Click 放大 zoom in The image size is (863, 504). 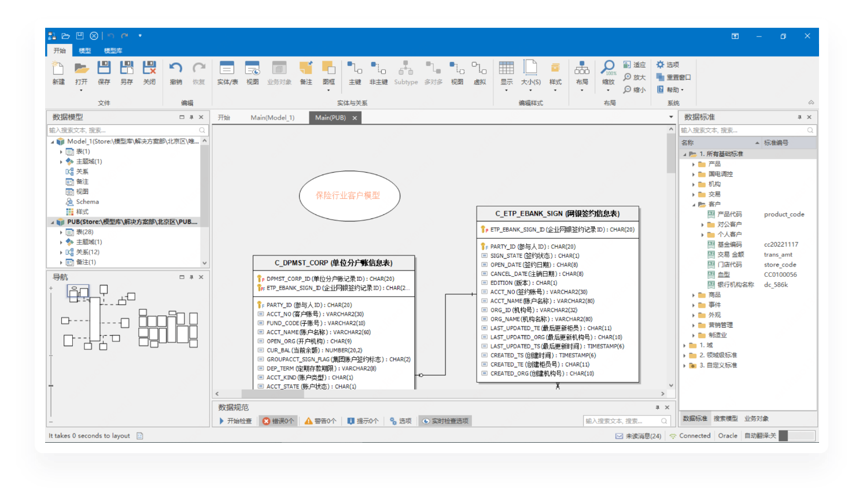[635, 77]
